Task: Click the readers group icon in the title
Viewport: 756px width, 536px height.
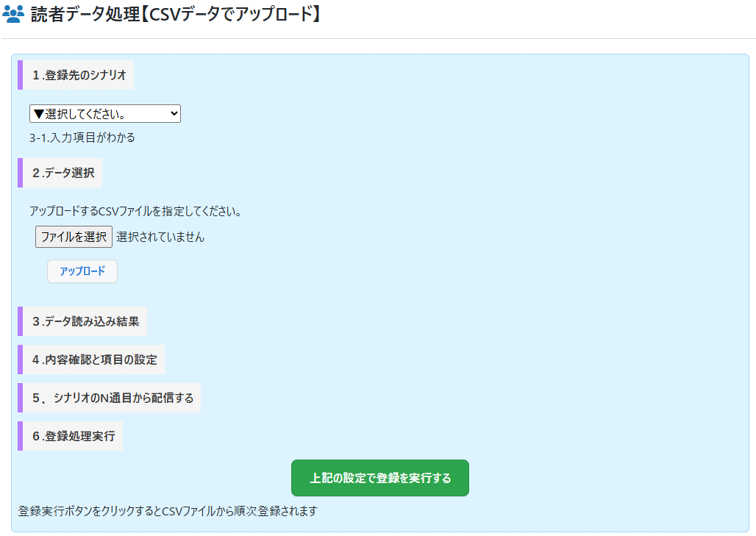Action: point(14,14)
